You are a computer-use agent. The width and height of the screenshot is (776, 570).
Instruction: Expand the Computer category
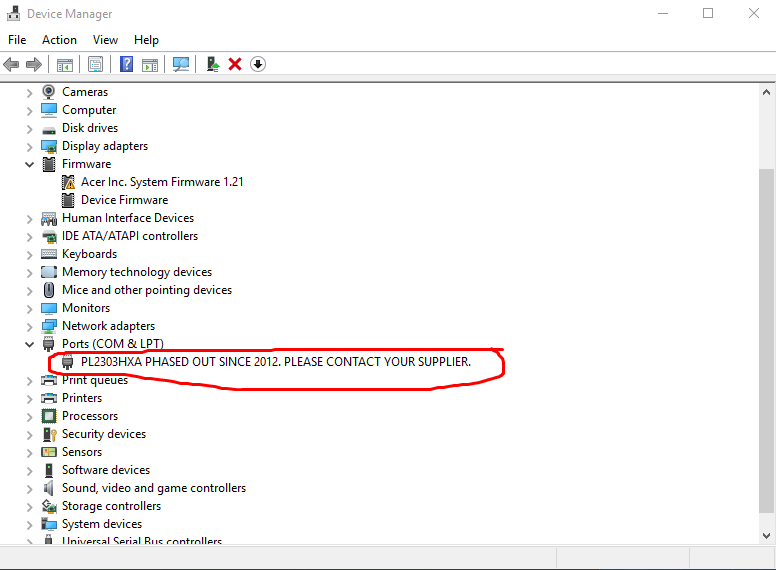click(29, 111)
